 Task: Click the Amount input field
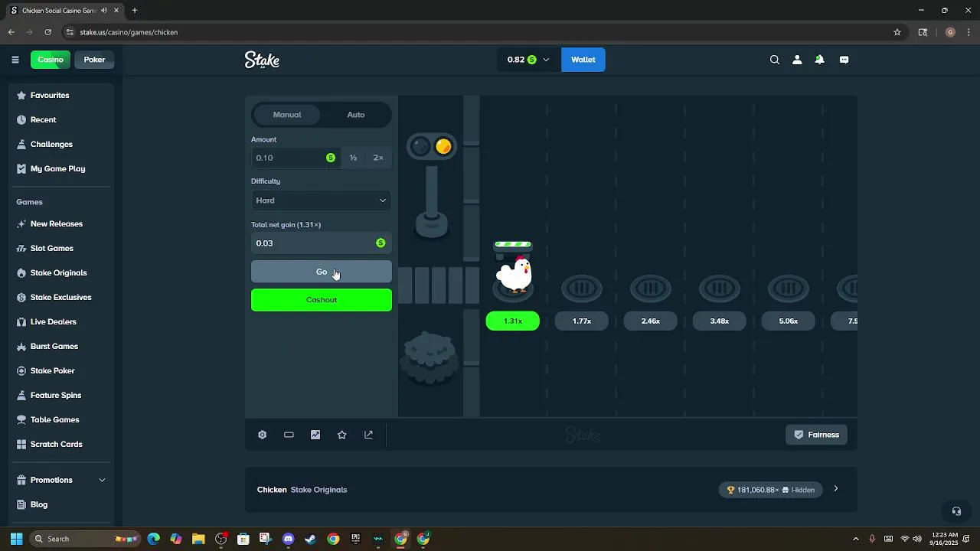(x=296, y=158)
